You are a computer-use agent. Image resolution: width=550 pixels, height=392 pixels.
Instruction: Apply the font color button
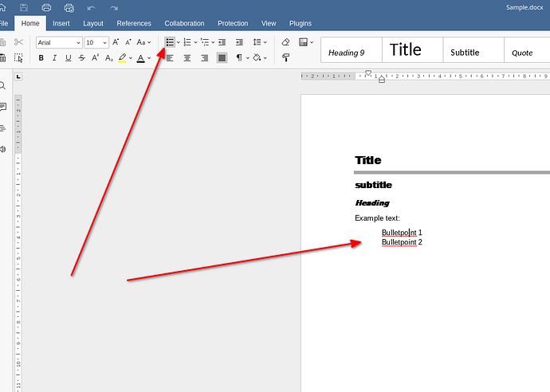140,58
